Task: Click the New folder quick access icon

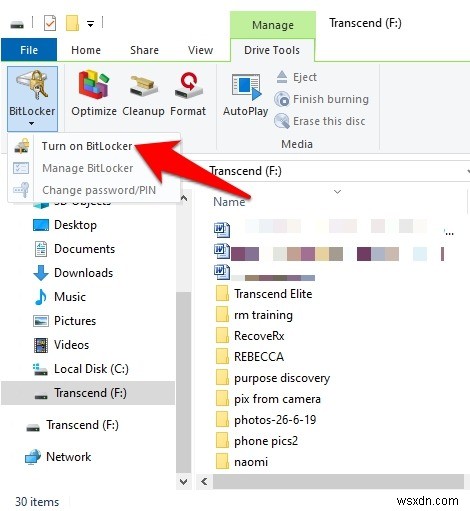Action: click(72, 23)
